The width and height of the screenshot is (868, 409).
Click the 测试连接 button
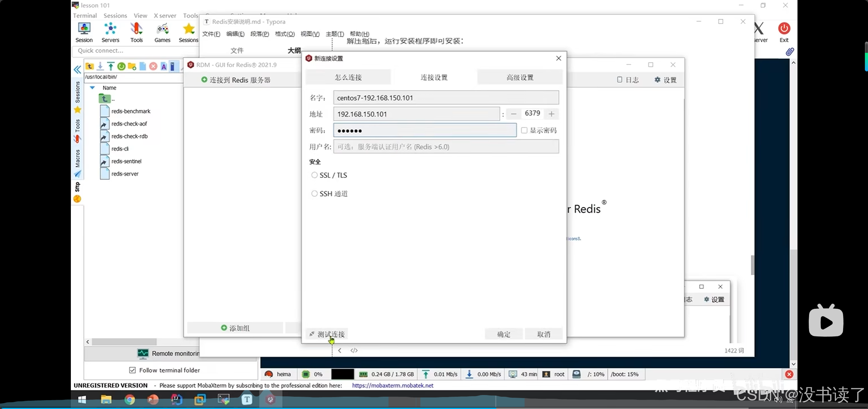tap(327, 334)
